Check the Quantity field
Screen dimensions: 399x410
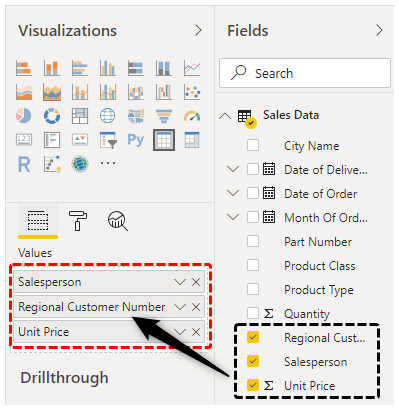[x=253, y=313]
